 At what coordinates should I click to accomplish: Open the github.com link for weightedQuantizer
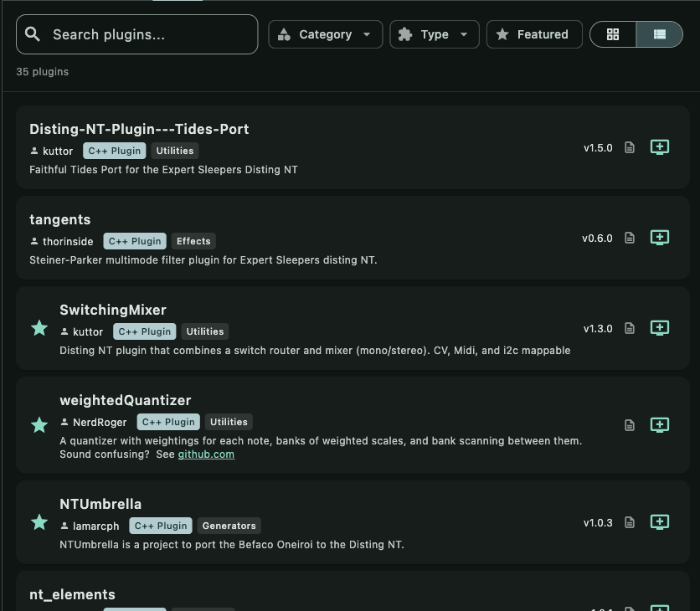(206, 454)
